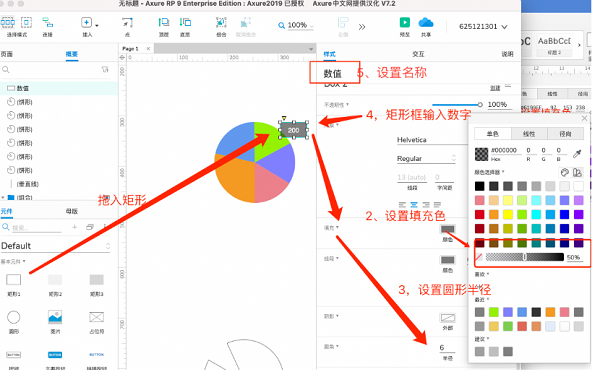
Task: Expand the folder group in outline
Action: click(3, 197)
